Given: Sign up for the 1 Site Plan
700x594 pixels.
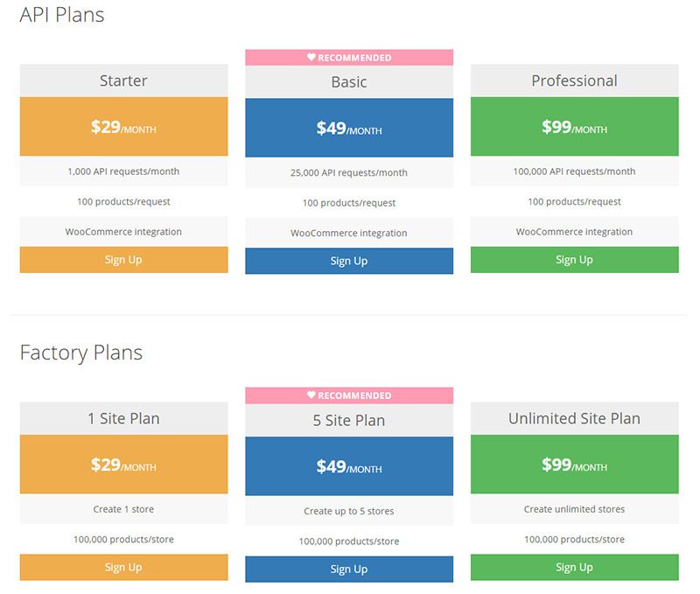Looking at the screenshot, I should point(123,567).
